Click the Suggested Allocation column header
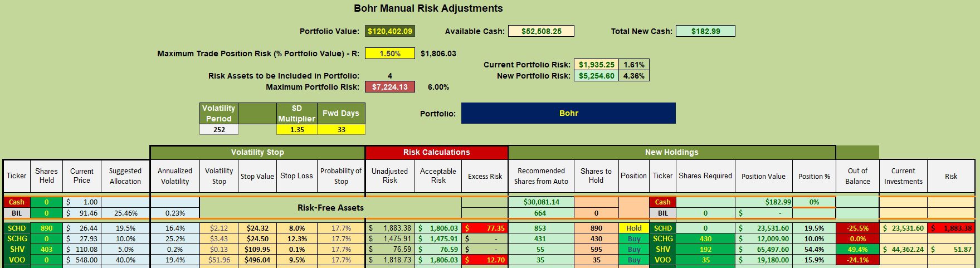This screenshot has height=268, width=980. pyautogui.click(x=125, y=176)
